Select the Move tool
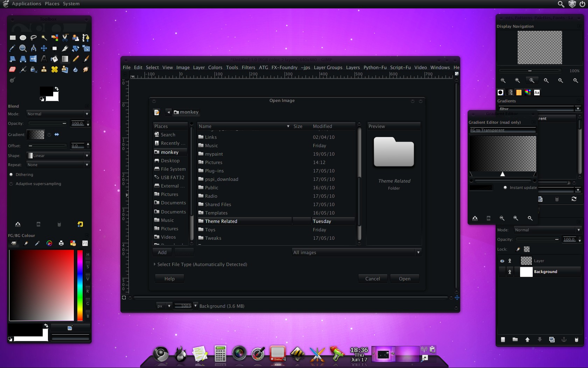 44,48
